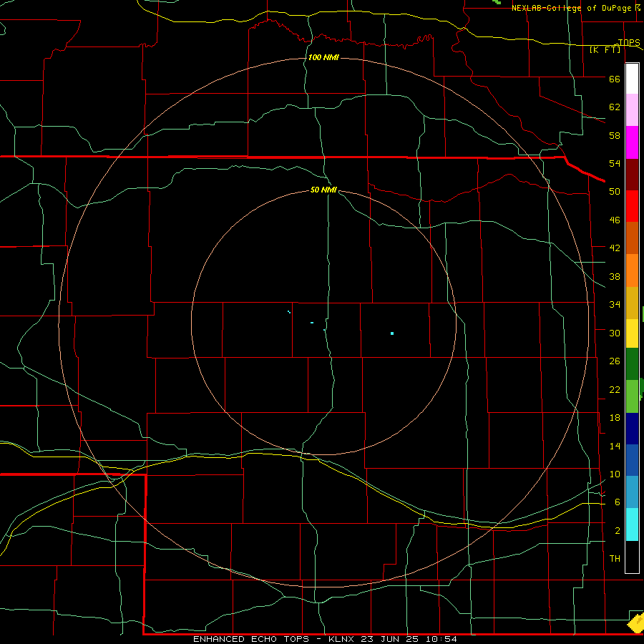
Task: Click the light green legend swatch
Action: (x=632, y=396)
